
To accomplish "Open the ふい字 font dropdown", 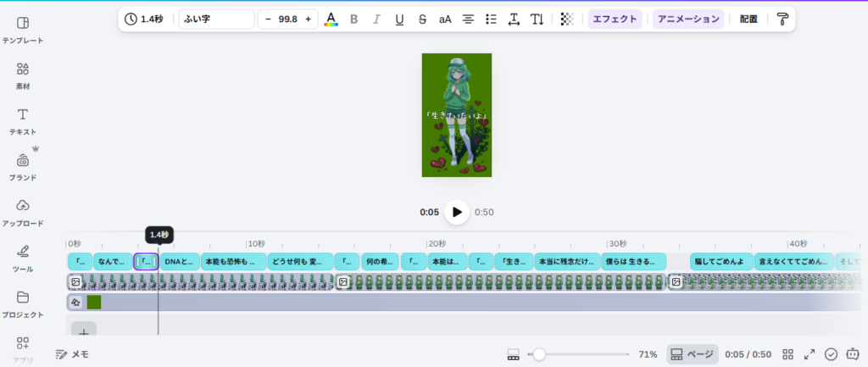I will [216, 19].
